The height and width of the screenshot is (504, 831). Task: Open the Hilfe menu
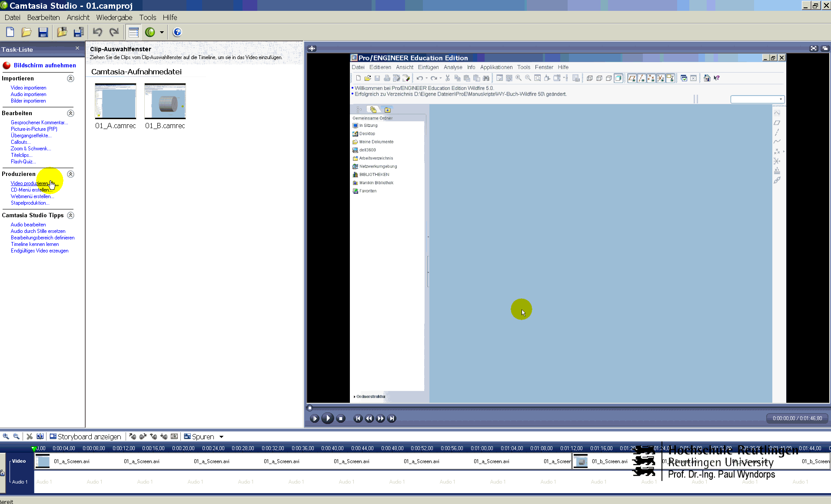[x=170, y=17]
